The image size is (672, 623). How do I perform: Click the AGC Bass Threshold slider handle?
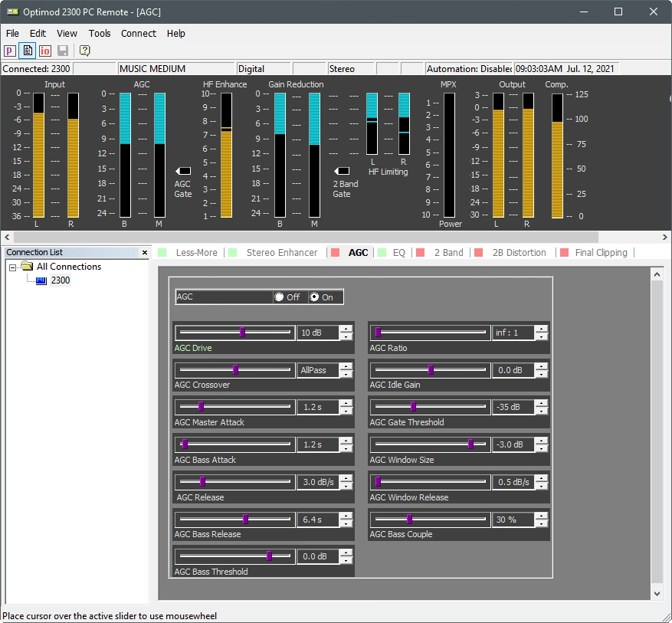(x=269, y=556)
